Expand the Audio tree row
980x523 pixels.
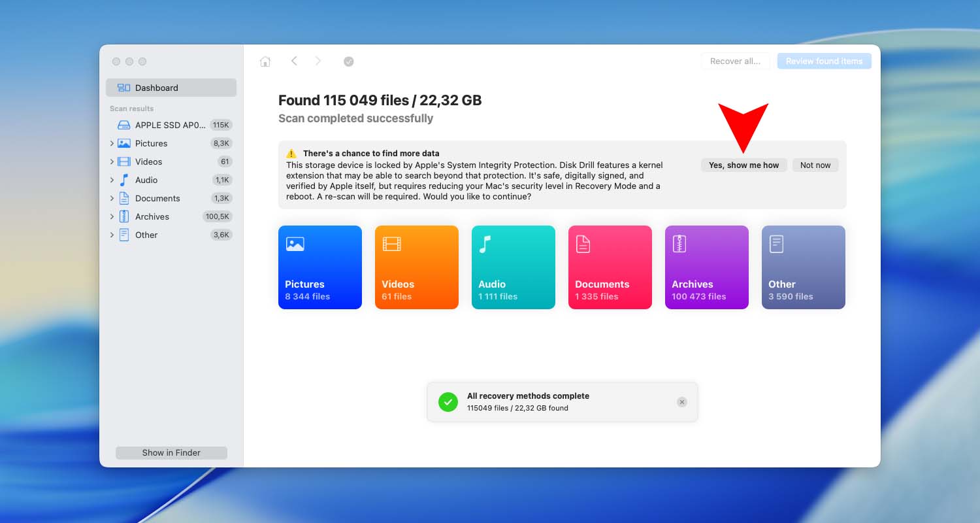tap(112, 180)
